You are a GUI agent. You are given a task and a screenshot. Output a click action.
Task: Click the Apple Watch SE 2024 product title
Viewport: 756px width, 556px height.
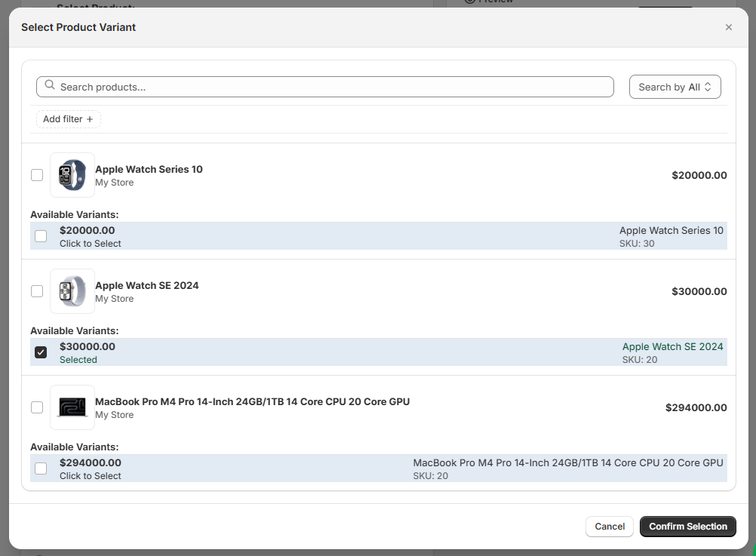(147, 286)
